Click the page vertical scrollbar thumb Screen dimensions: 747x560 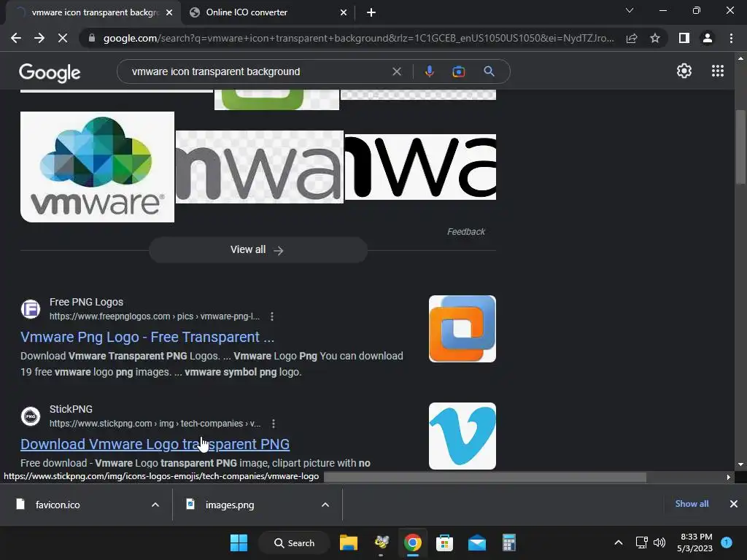click(740, 147)
